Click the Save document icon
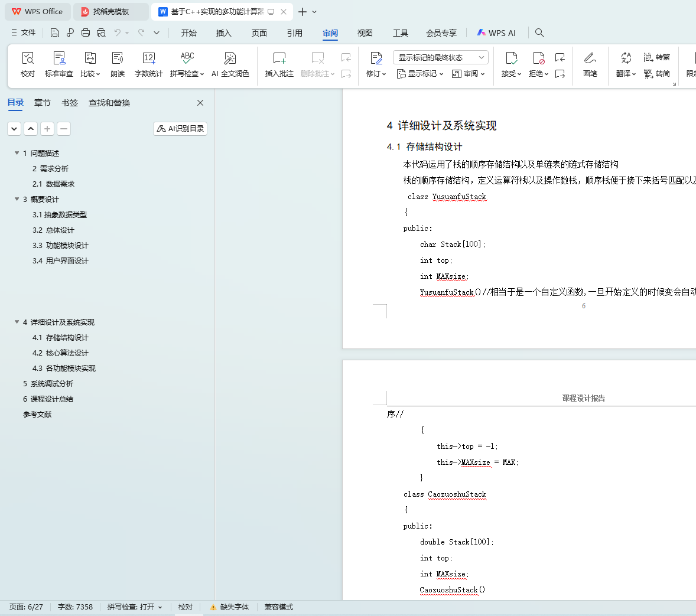Viewport: 696px width, 616px height. click(54, 32)
